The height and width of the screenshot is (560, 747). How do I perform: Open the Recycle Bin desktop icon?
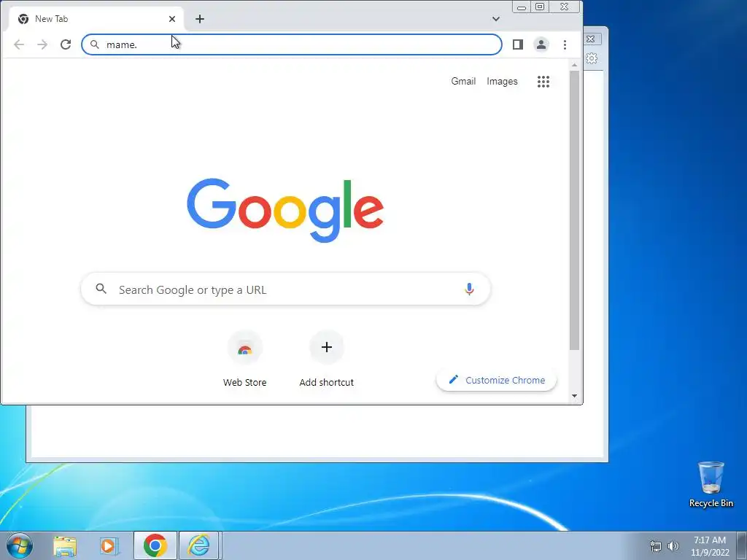point(711,484)
